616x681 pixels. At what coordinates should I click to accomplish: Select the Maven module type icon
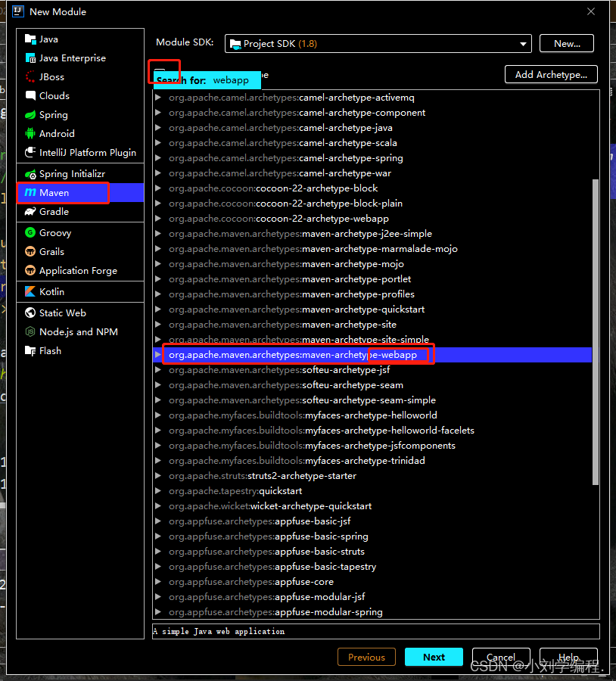pos(30,192)
